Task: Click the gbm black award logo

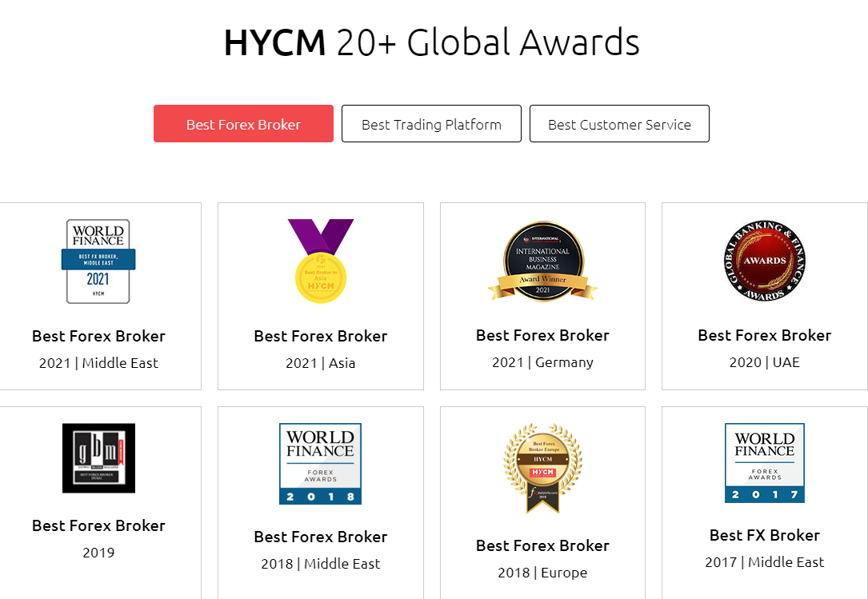Action: 98,457
